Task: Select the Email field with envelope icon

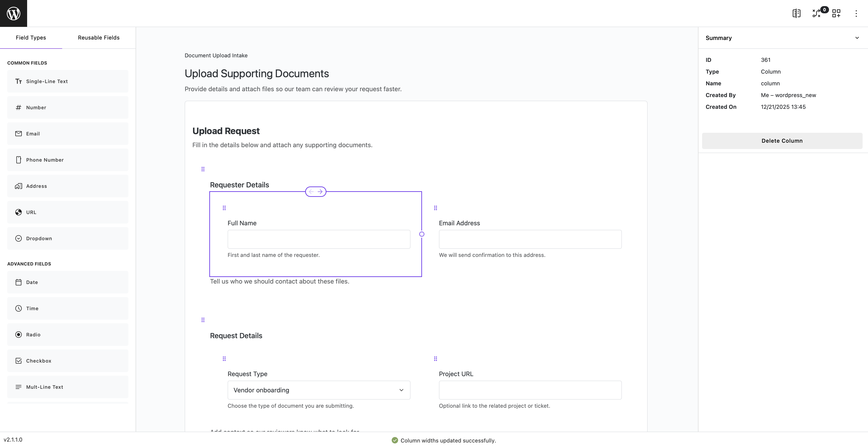Action: click(67, 133)
